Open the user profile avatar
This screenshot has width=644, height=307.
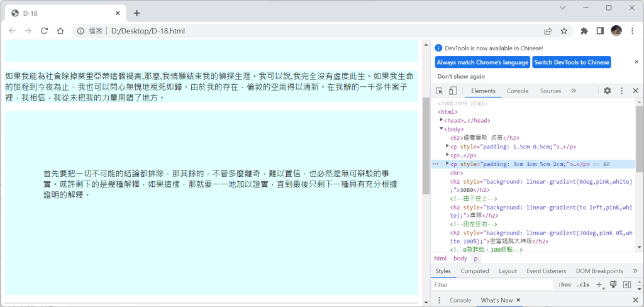click(x=616, y=31)
